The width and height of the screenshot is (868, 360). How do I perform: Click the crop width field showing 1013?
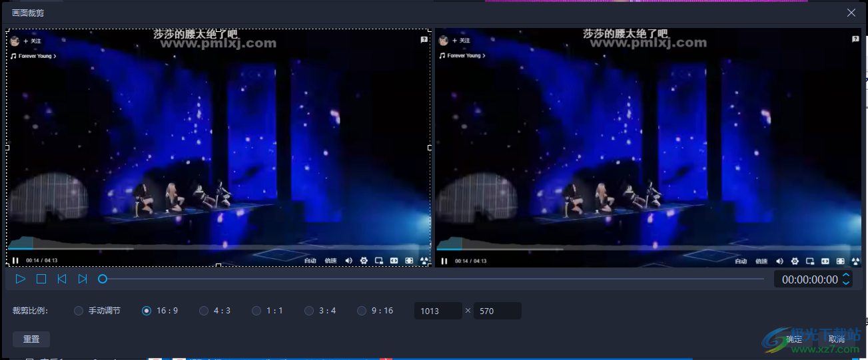tap(438, 311)
